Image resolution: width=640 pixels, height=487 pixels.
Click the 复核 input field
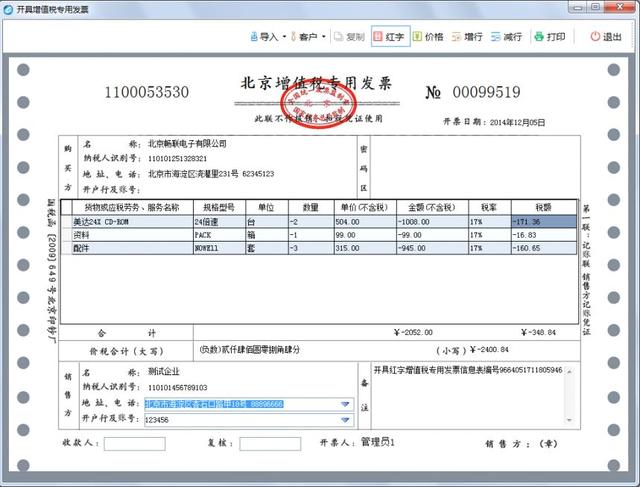point(270,444)
